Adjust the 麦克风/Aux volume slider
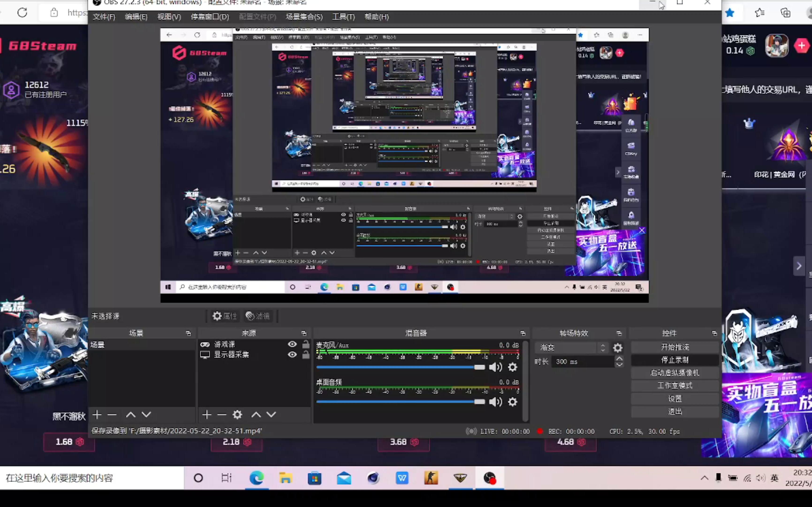This screenshot has height=507, width=812. click(400, 367)
